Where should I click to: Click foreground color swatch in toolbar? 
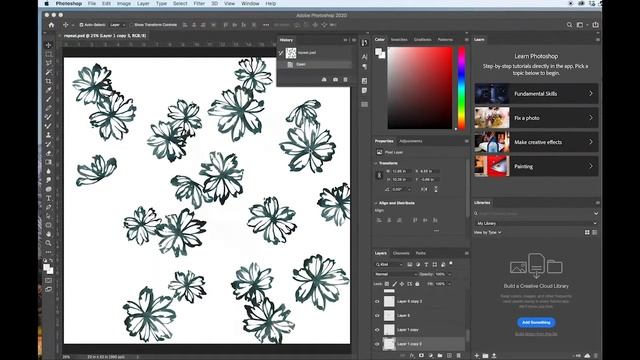point(46,267)
